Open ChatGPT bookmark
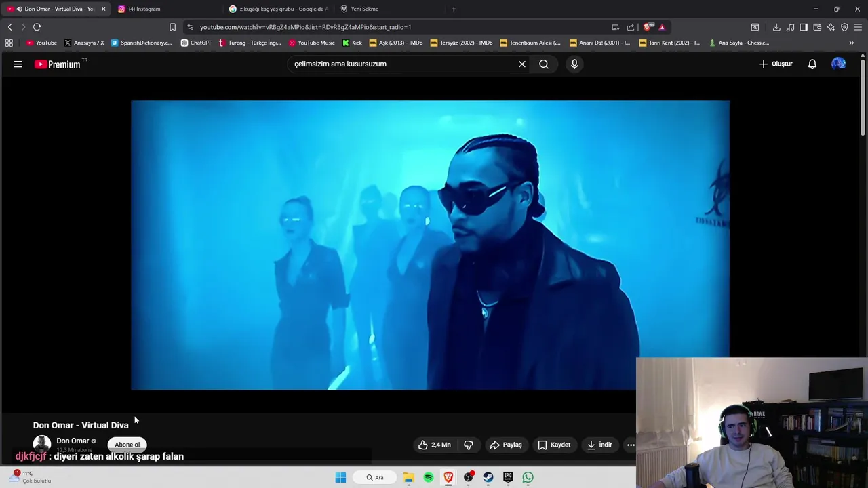Image resolution: width=868 pixels, height=488 pixels. click(196, 43)
